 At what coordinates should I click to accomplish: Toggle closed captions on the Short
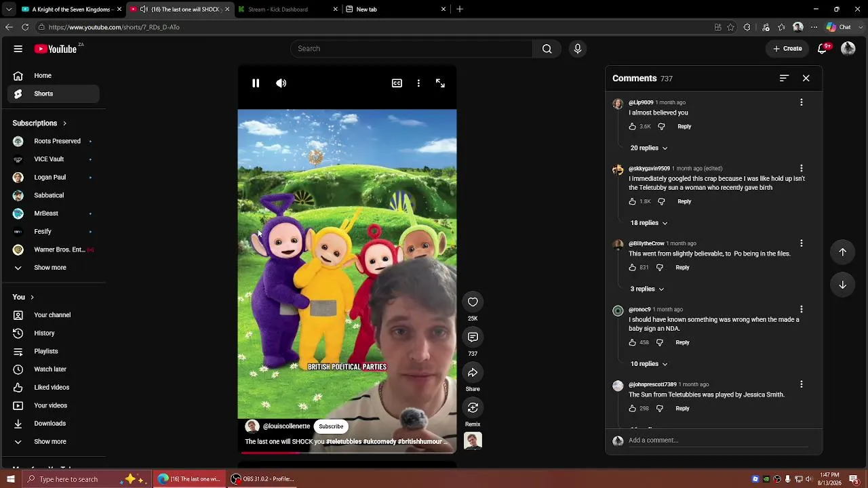coord(397,83)
